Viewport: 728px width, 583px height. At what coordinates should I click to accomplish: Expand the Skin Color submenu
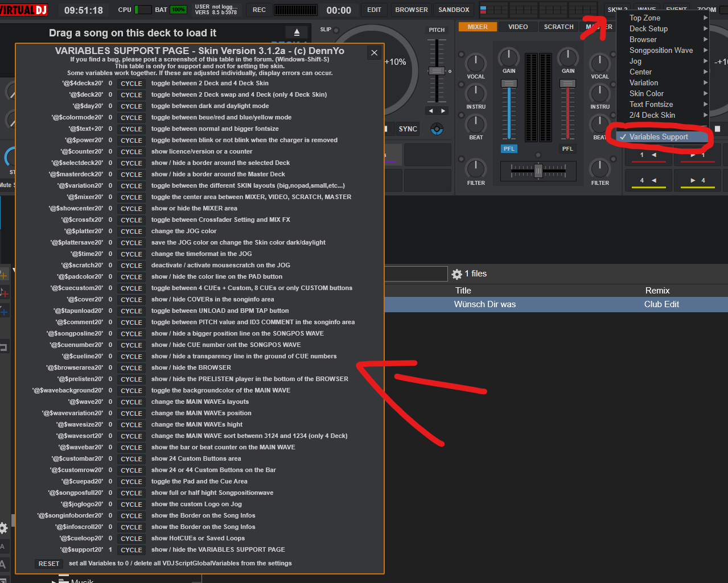coord(663,94)
